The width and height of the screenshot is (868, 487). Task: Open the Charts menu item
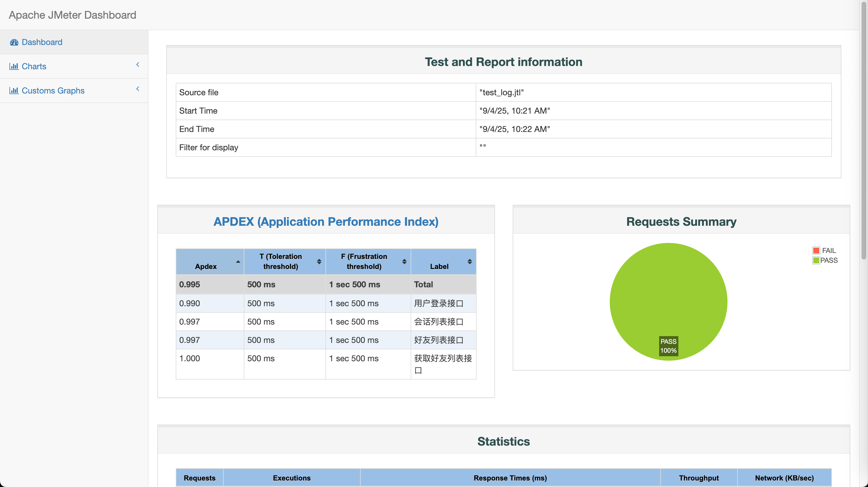point(74,66)
